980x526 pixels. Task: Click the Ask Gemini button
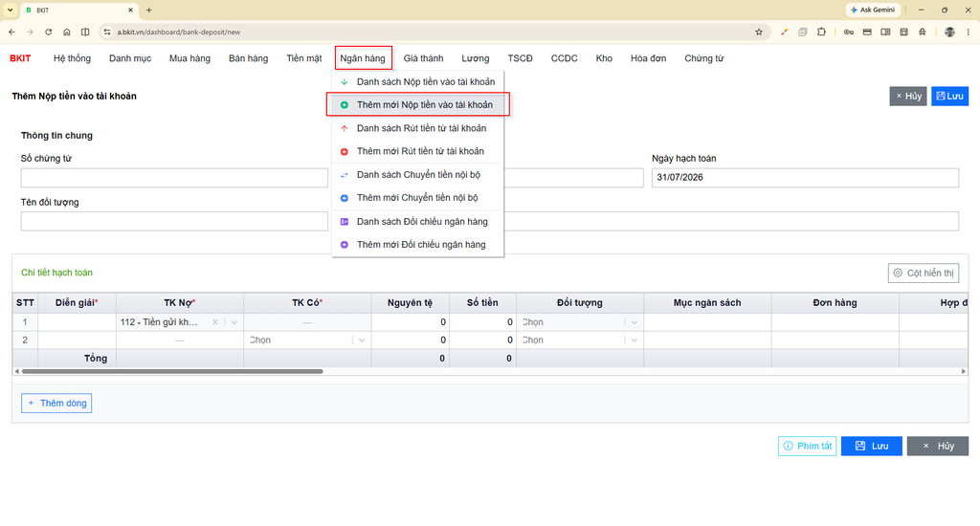[873, 10]
